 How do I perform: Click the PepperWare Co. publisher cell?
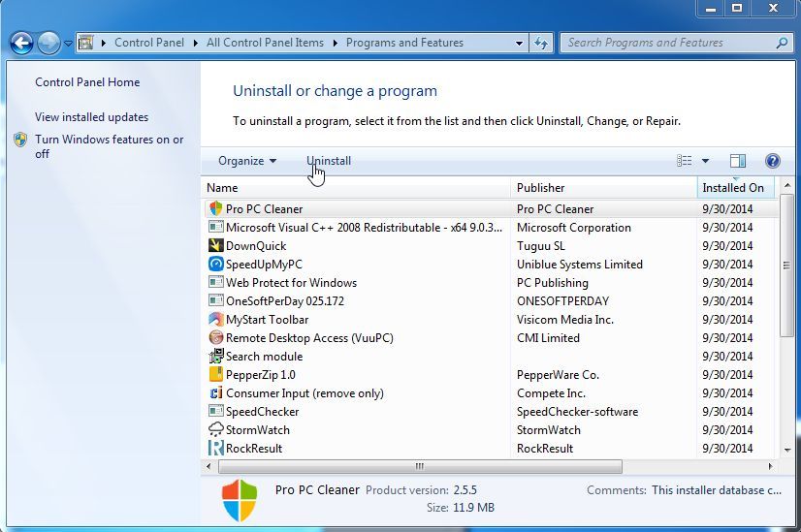(x=558, y=375)
